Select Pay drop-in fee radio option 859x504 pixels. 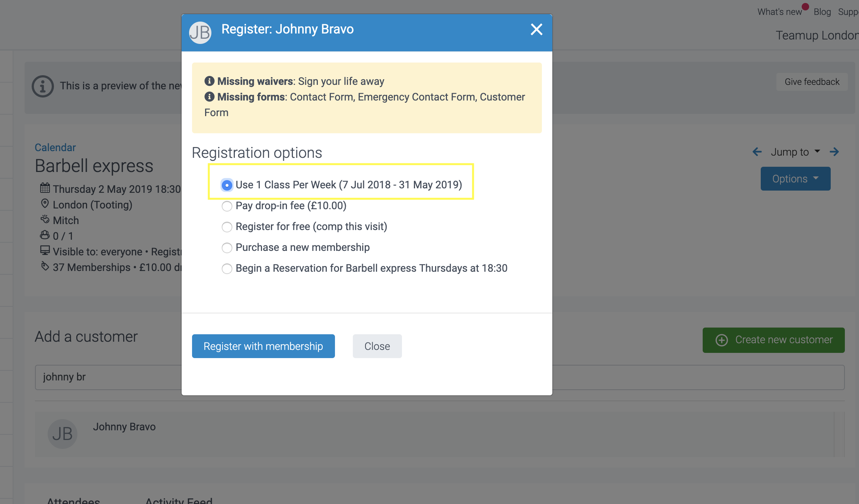point(227,206)
